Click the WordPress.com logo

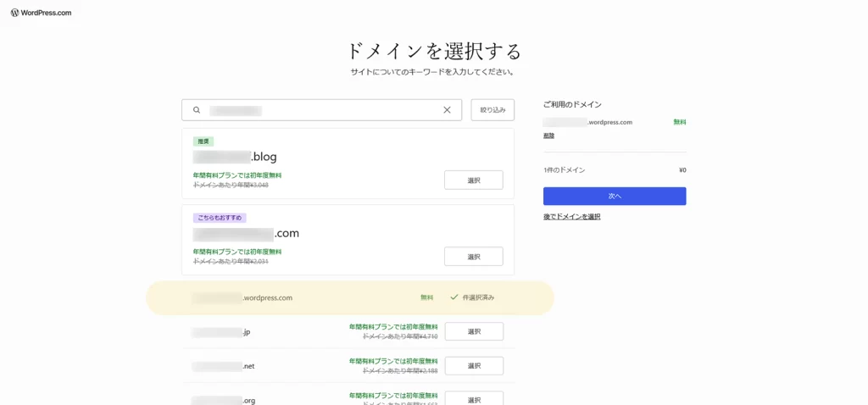coord(41,13)
